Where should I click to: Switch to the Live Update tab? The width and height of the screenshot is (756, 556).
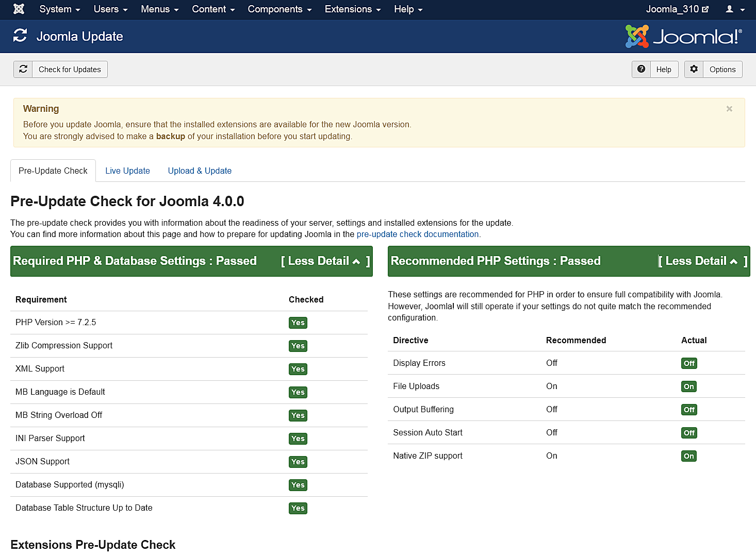pyautogui.click(x=127, y=171)
